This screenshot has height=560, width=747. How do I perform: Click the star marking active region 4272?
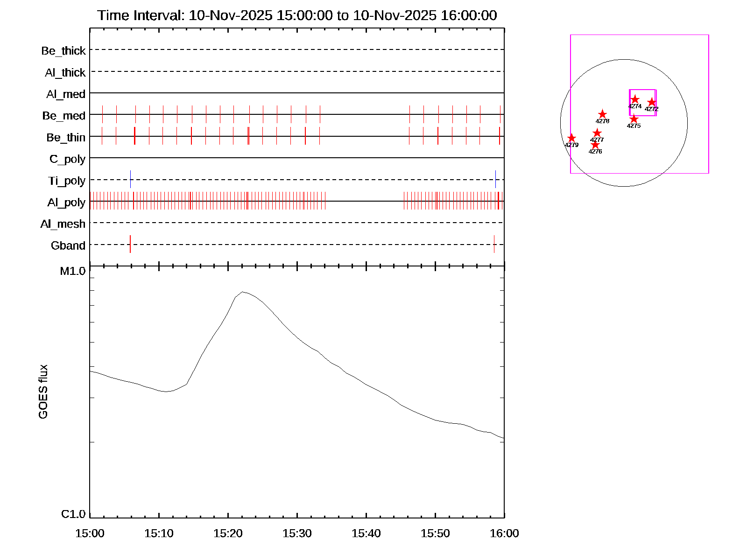point(652,103)
